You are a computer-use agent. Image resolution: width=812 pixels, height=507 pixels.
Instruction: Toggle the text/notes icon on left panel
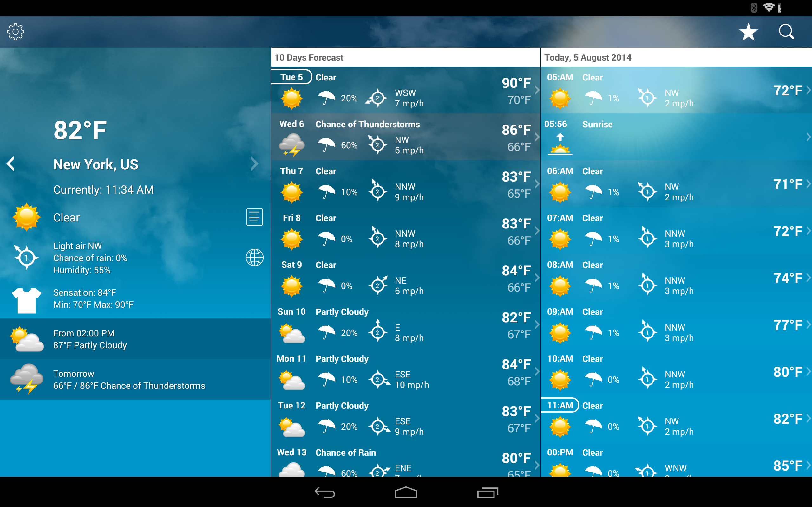254,217
